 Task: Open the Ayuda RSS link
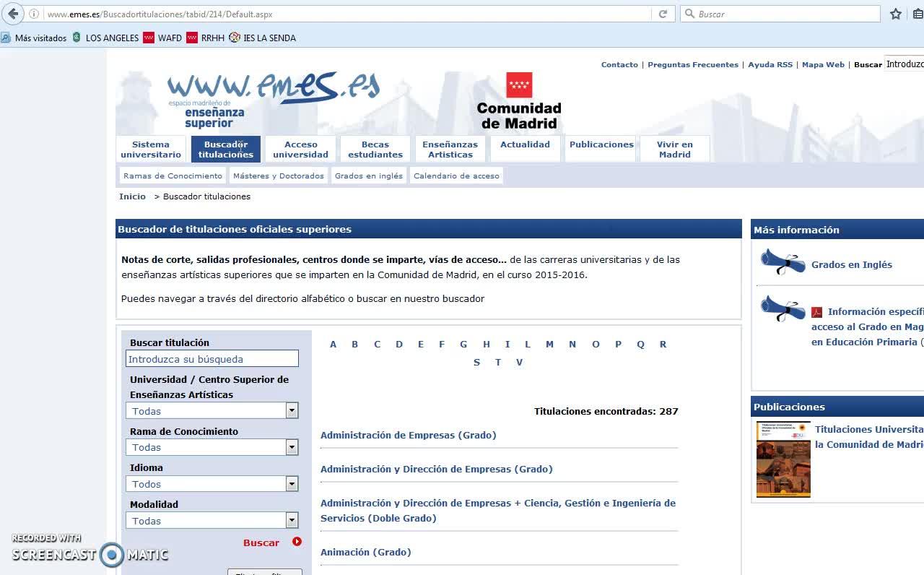point(770,64)
